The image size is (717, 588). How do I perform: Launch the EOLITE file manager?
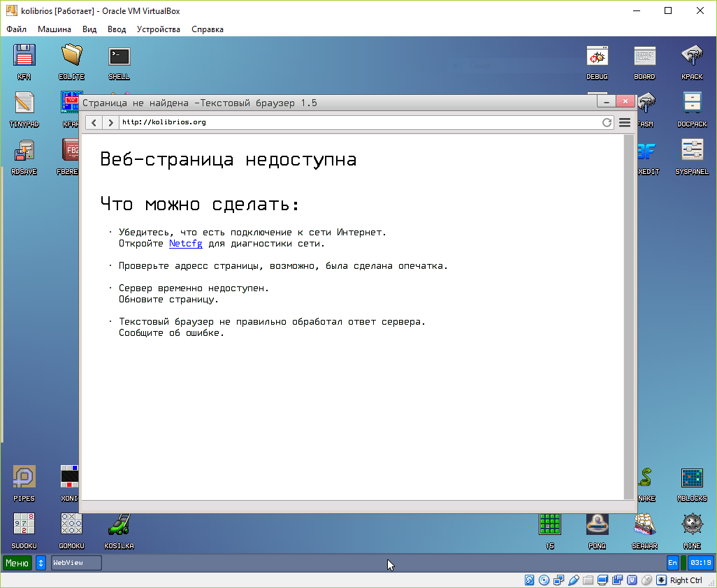point(71,57)
